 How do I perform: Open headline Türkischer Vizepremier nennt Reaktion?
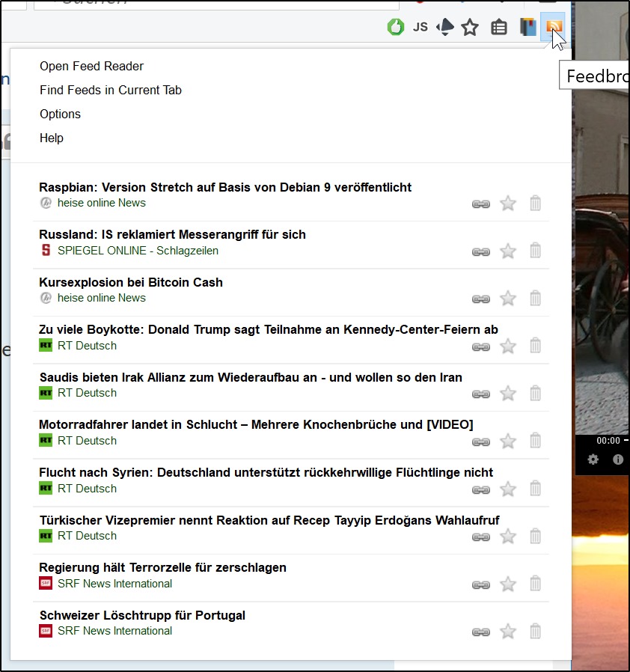pyautogui.click(x=269, y=520)
